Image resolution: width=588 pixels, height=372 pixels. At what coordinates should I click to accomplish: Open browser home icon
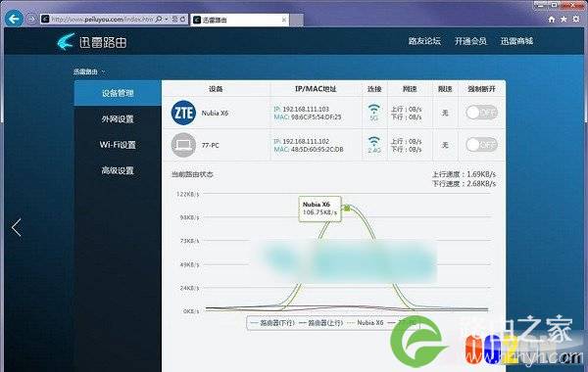[x=551, y=20]
